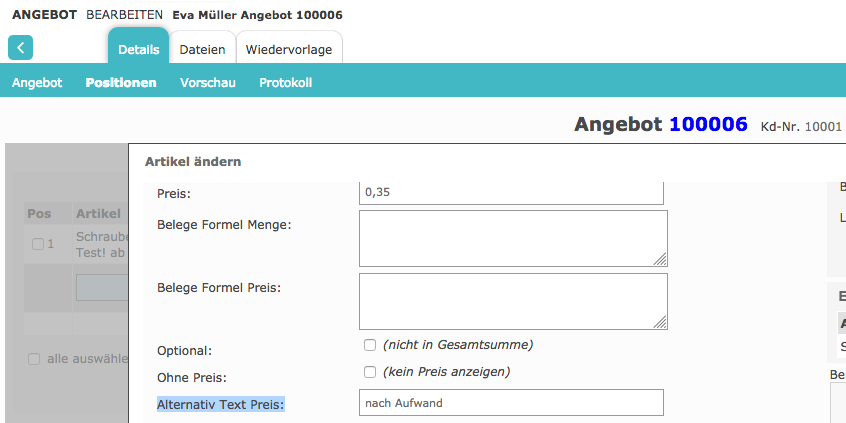The image size is (846, 423).
Task: Show the Vorschau view
Action: coord(208,83)
